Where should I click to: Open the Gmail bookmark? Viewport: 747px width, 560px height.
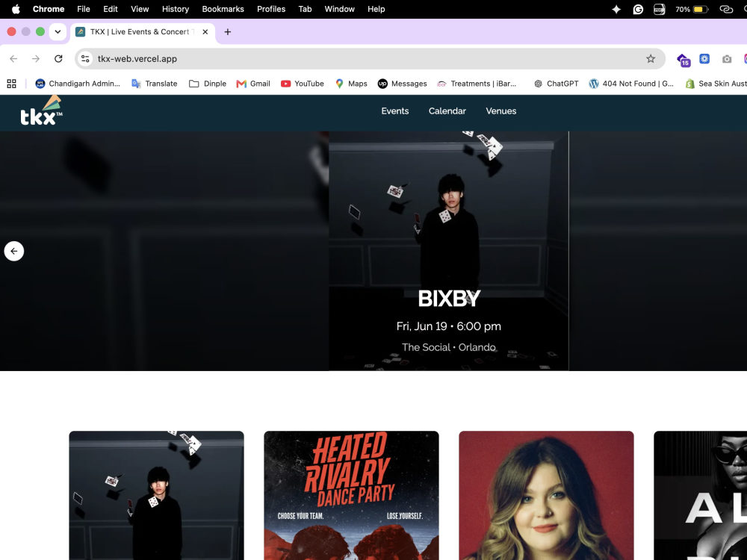click(x=253, y=84)
